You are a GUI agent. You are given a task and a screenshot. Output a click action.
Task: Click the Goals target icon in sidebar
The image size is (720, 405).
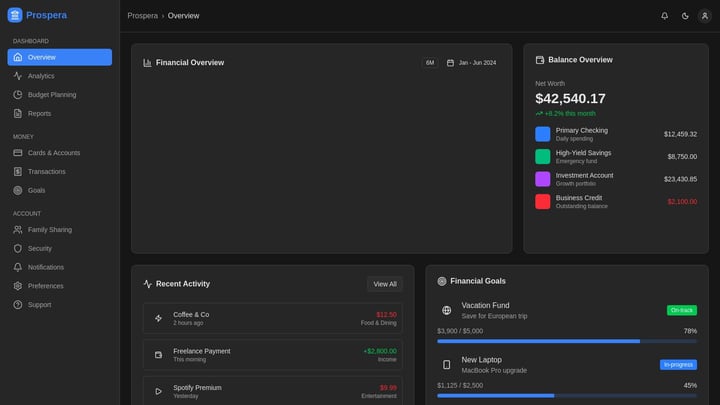[x=17, y=190]
